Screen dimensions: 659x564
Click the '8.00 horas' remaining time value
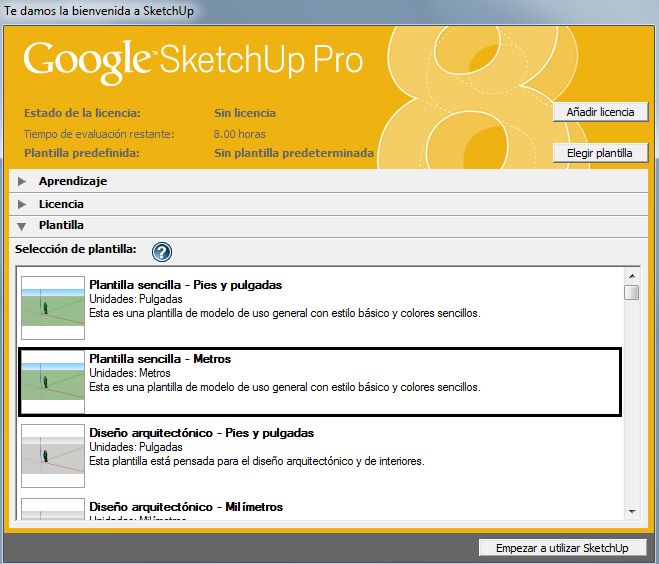point(240,134)
